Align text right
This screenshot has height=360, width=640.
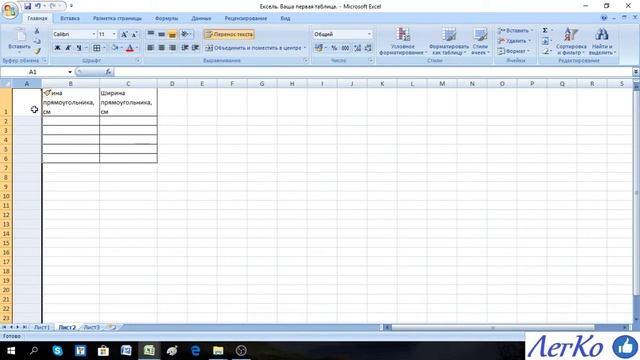[172, 48]
